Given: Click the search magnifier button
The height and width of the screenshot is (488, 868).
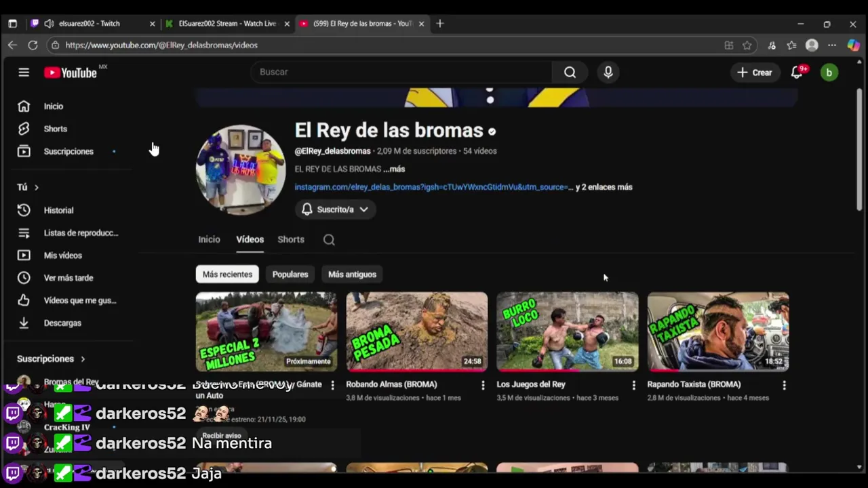Looking at the screenshot, I should 570,73.
